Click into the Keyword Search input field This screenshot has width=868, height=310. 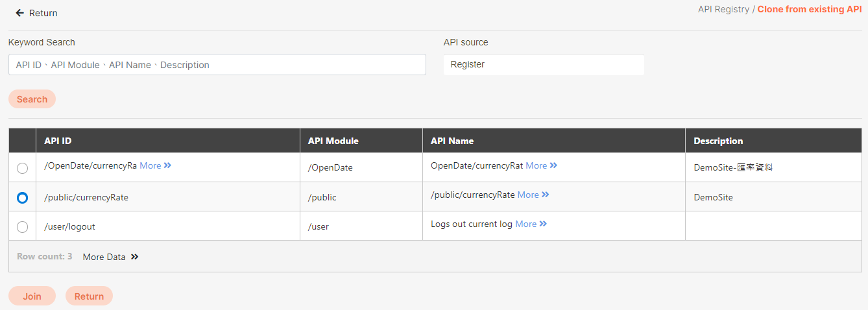pyautogui.click(x=217, y=65)
